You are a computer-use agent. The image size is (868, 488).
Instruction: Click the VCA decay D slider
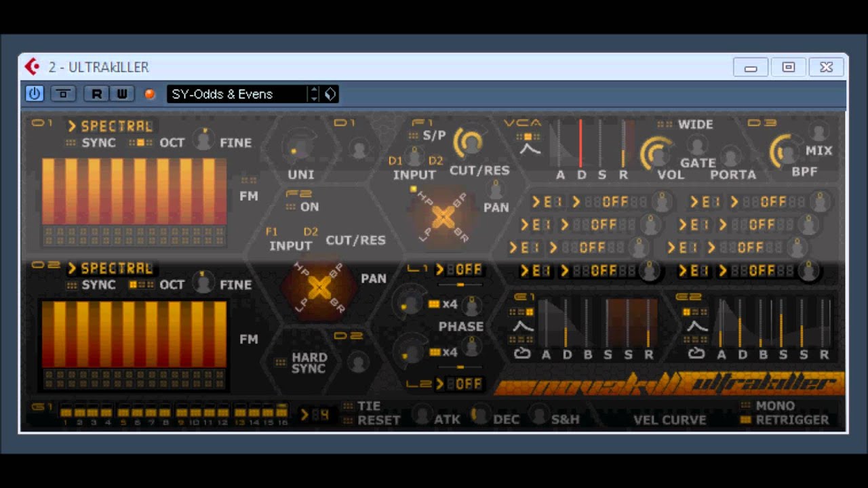[x=581, y=144]
